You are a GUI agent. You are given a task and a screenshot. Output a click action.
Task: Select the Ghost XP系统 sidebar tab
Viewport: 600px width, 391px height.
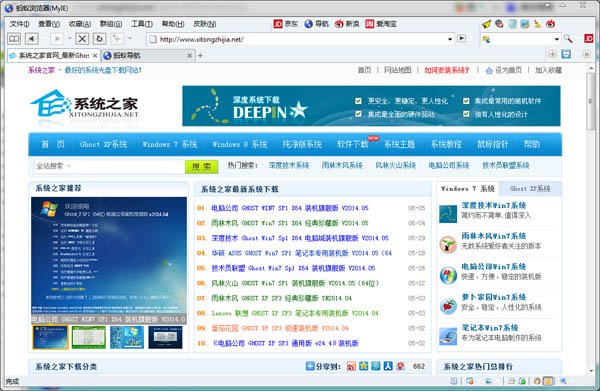(530, 189)
